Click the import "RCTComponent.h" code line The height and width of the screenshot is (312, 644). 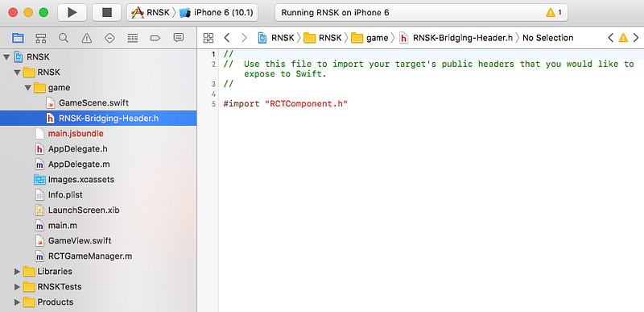(x=286, y=104)
